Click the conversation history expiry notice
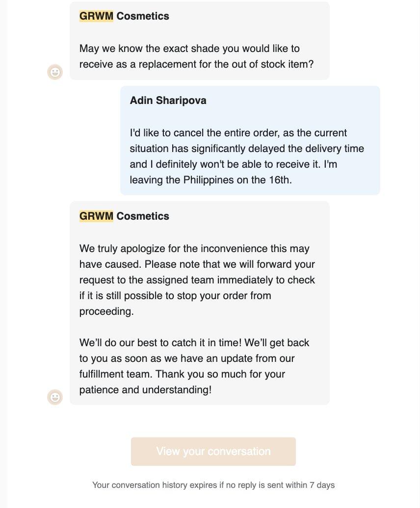This screenshot has height=508, width=420. pos(213,485)
